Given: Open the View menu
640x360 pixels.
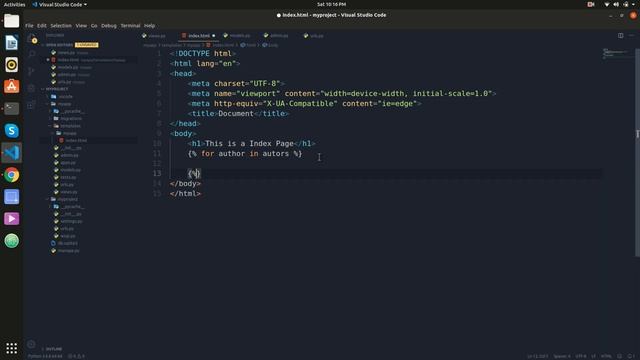Looking at the screenshot, I should click(81, 25).
